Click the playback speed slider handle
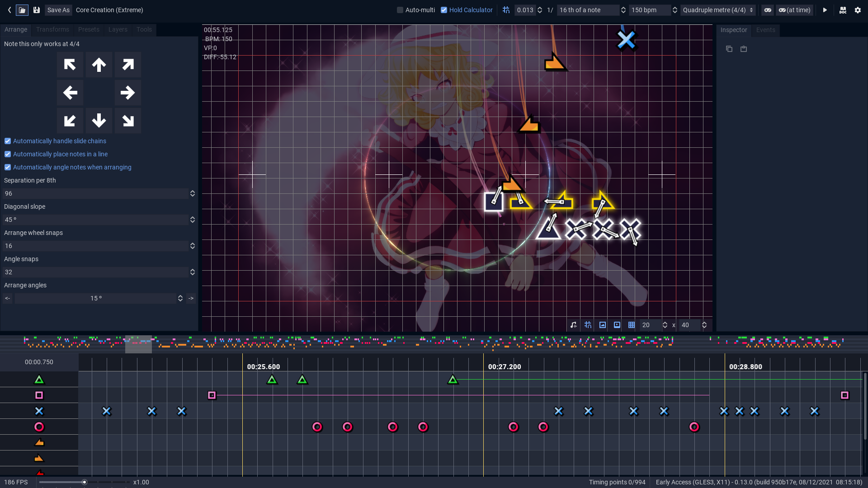868x488 pixels. click(84, 482)
